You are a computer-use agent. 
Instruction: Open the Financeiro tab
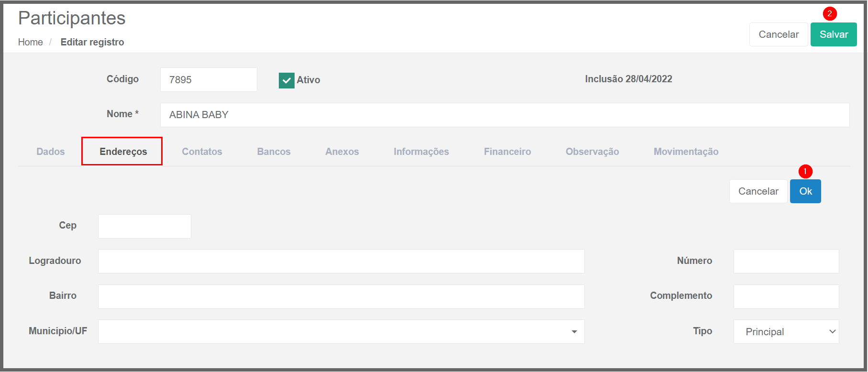pyautogui.click(x=507, y=152)
